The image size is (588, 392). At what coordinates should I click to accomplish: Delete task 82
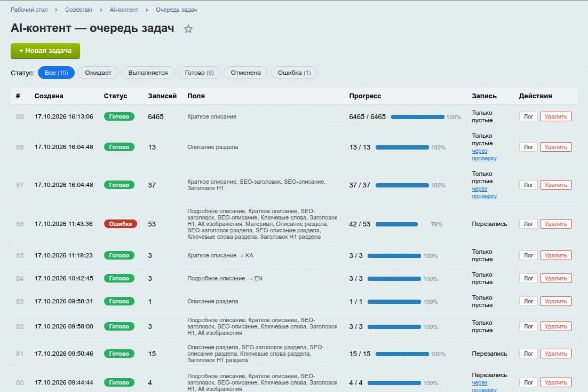pos(556,326)
